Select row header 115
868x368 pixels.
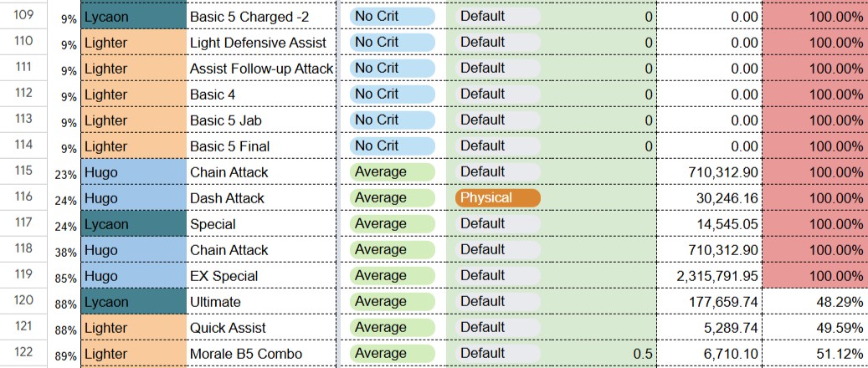pyautogui.click(x=23, y=171)
